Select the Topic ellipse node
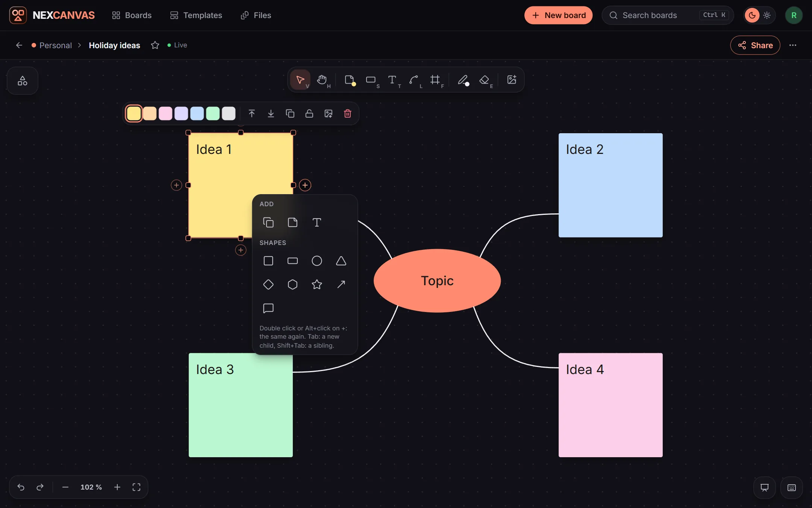Screen dimensions: 812x508 pos(437,281)
